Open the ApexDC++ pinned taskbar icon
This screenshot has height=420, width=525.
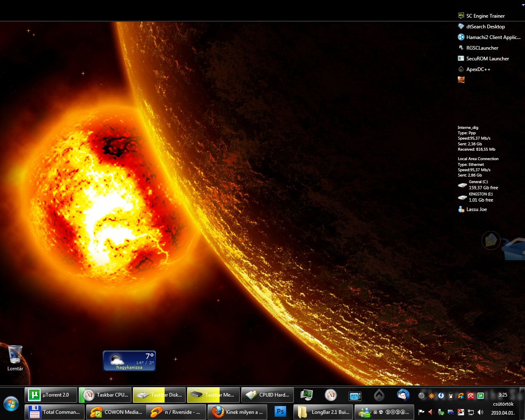tap(379, 395)
